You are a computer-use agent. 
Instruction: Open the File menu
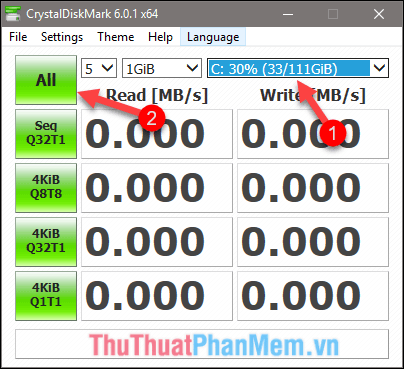pos(18,37)
